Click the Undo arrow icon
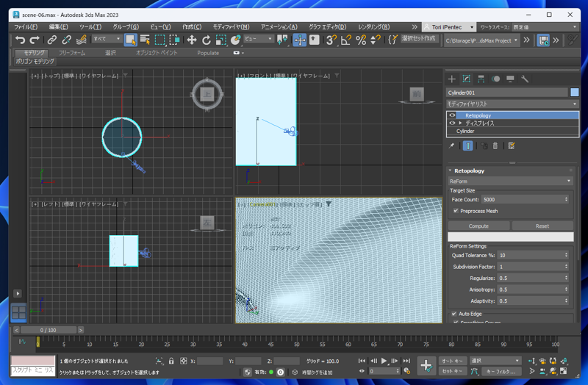This screenshot has height=385, width=588. pos(20,40)
